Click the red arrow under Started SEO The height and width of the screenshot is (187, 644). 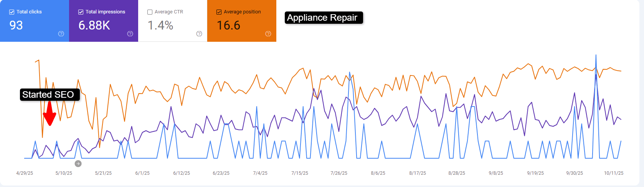pyautogui.click(x=50, y=115)
